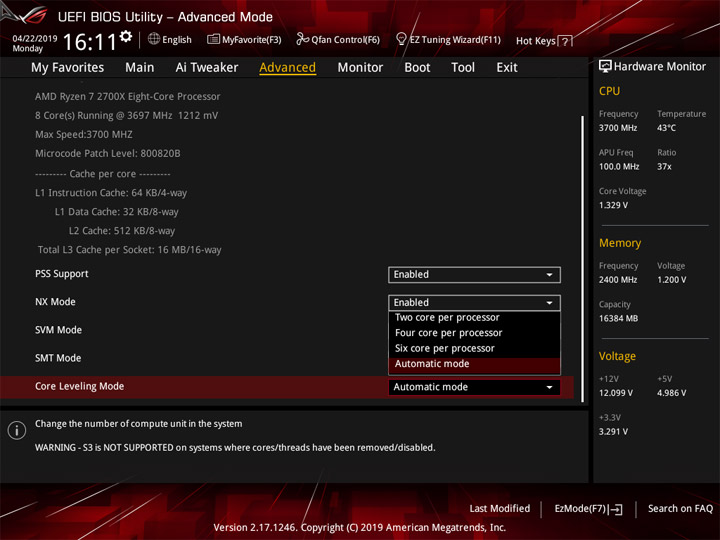The height and width of the screenshot is (540, 720).
Task: Open the Boot tab
Action: pos(417,68)
